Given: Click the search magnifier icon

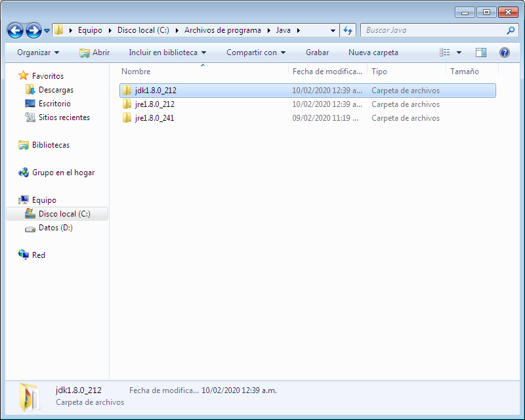Looking at the screenshot, I should (x=511, y=30).
